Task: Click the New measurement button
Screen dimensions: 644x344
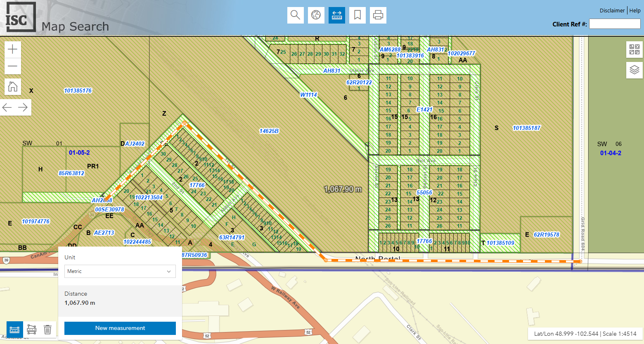Action: (x=120, y=328)
